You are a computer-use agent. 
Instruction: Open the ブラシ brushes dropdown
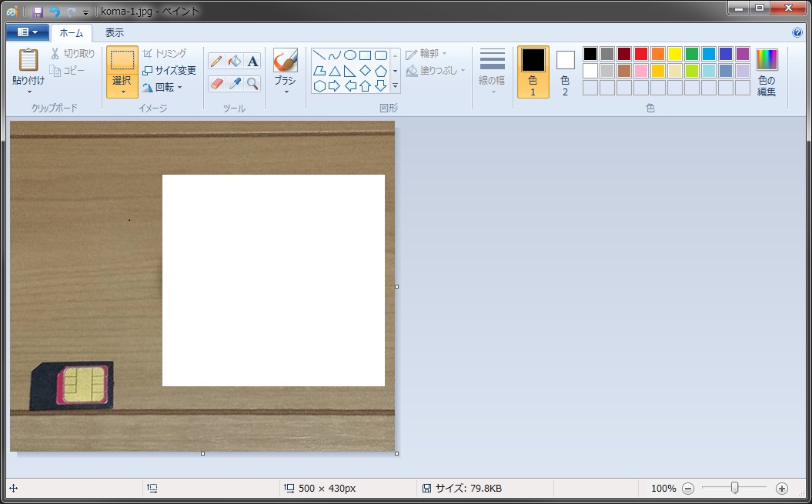(x=285, y=92)
